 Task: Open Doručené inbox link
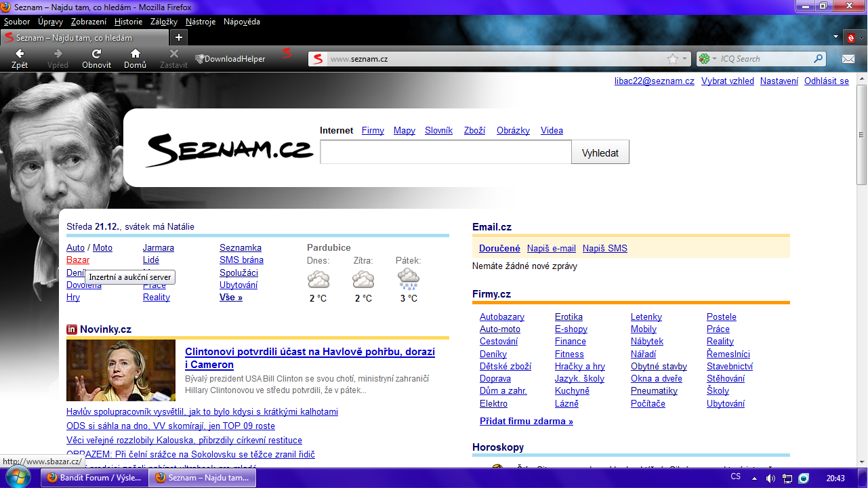(x=499, y=248)
